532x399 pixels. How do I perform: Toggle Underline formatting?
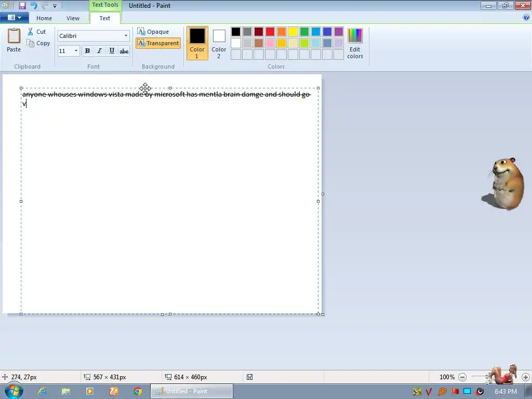(112, 51)
